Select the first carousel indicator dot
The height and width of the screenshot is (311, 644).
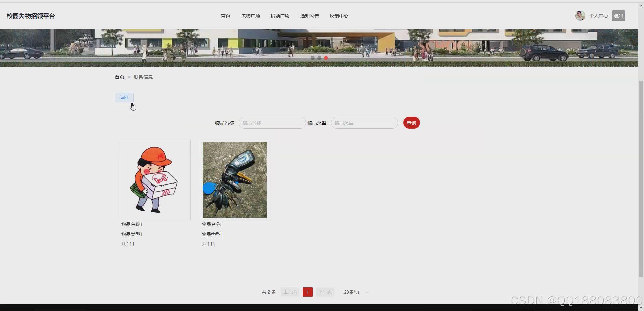click(312, 58)
